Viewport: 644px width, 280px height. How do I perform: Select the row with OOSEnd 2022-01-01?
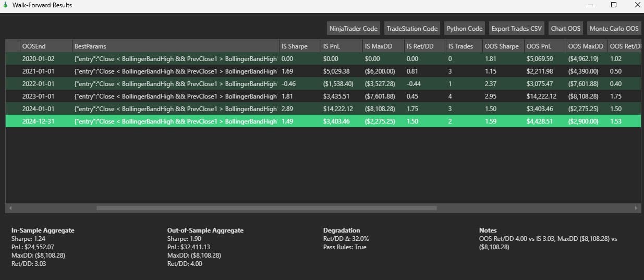(x=323, y=84)
